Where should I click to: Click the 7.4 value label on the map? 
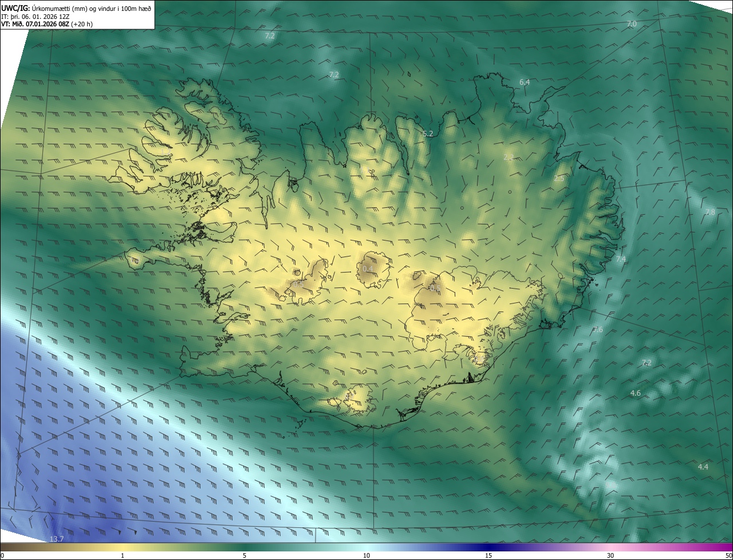(621, 259)
